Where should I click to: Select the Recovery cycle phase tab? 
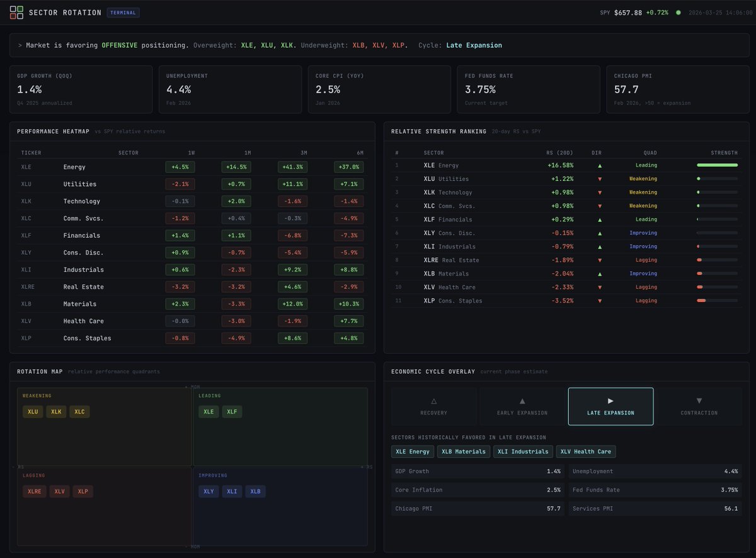(433, 407)
